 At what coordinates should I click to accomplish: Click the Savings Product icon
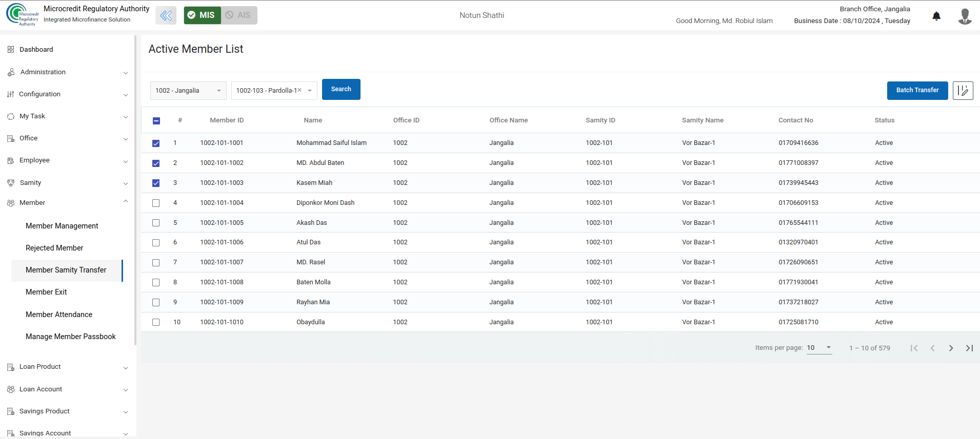11,411
